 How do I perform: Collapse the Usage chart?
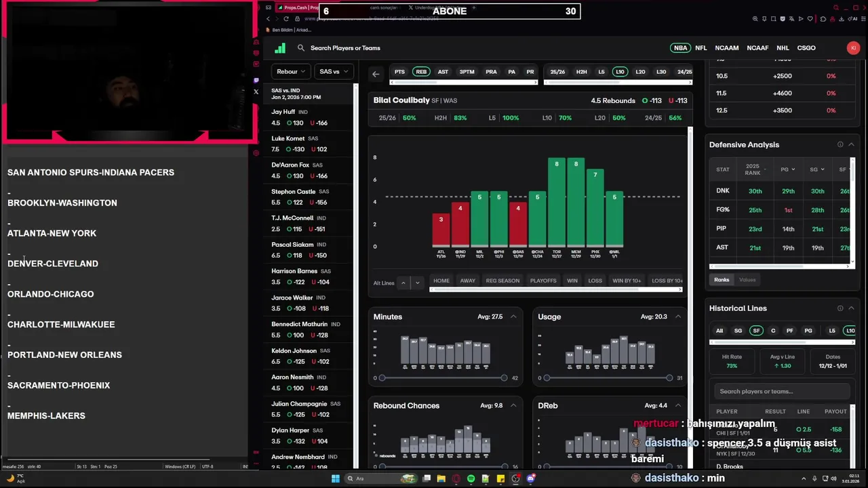pyautogui.click(x=677, y=317)
